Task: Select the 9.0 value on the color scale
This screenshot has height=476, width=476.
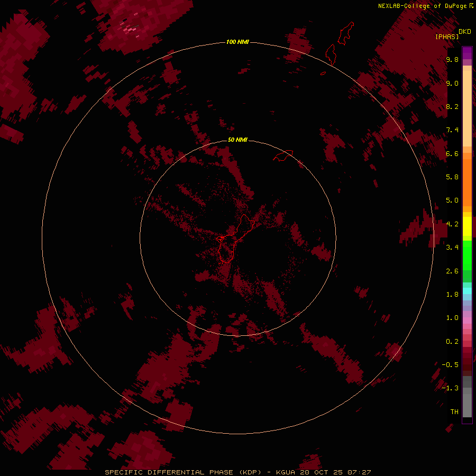Action: 452,84
